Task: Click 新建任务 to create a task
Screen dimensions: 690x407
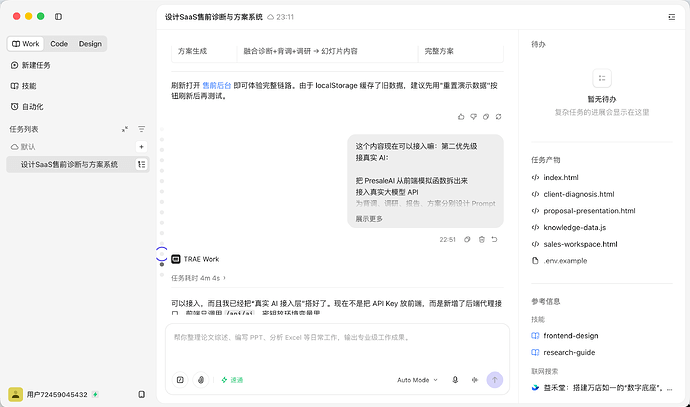Action: coord(30,65)
